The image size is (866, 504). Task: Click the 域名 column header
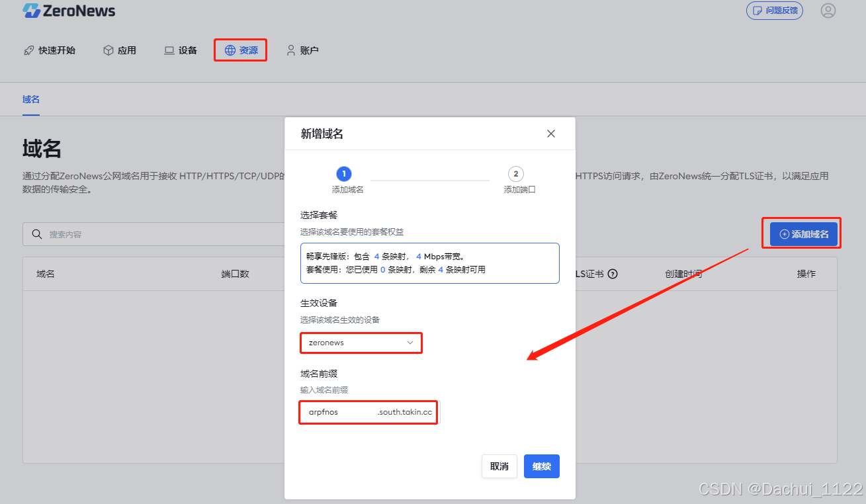pyautogui.click(x=46, y=274)
